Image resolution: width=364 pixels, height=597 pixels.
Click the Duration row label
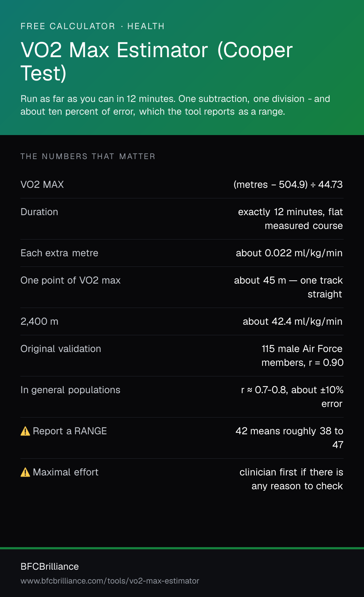coord(39,212)
